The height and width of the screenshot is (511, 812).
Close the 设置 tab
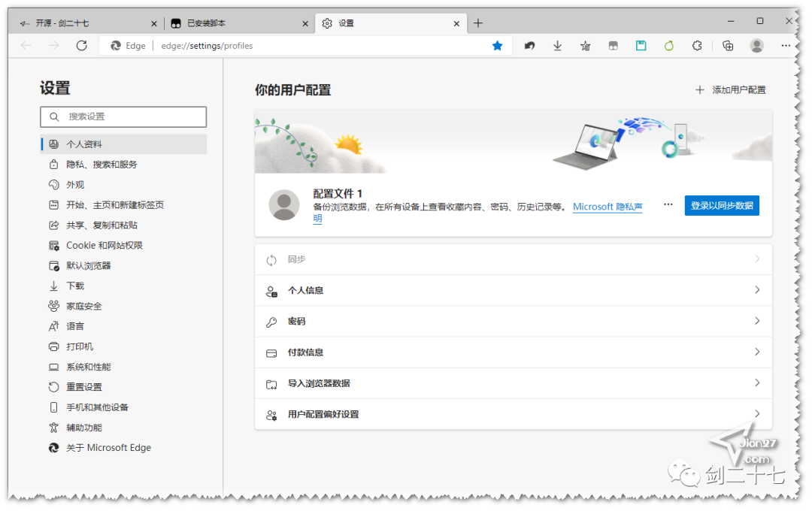pos(456,23)
